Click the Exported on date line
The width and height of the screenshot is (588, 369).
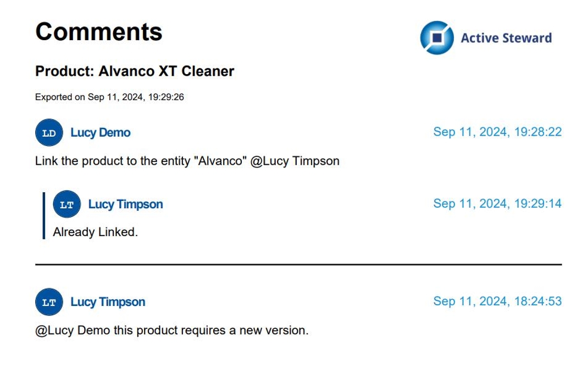point(109,97)
